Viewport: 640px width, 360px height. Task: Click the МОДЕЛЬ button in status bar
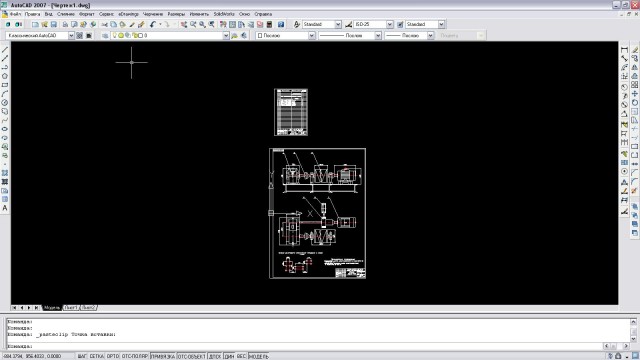coord(258,356)
